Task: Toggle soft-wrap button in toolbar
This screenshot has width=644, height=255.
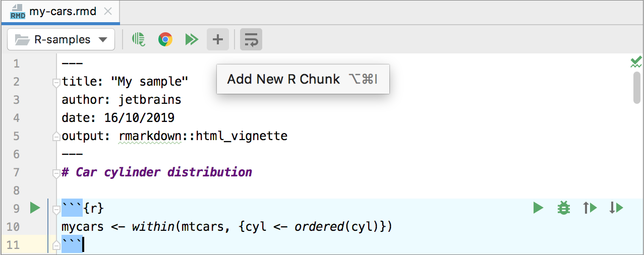Action: coord(251,39)
